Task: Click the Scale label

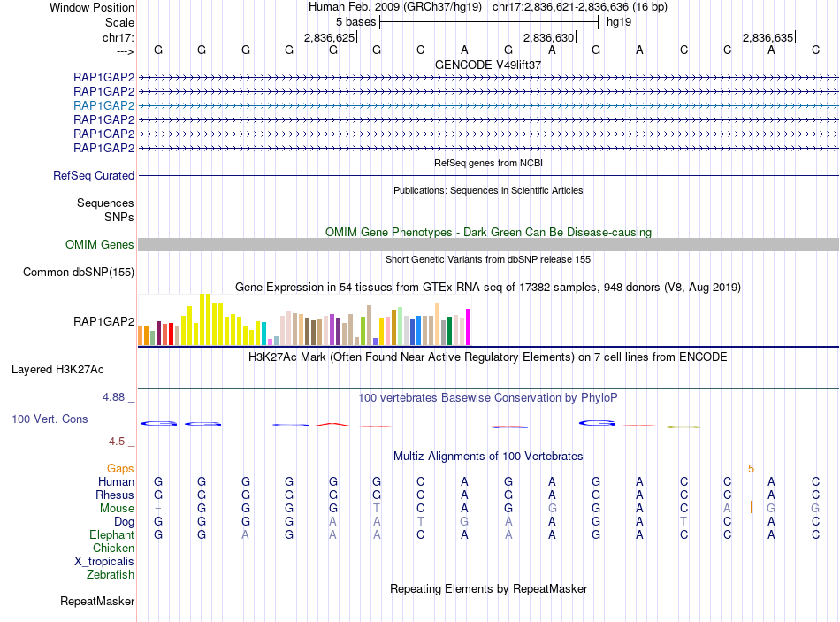Action: click(119, 22)
